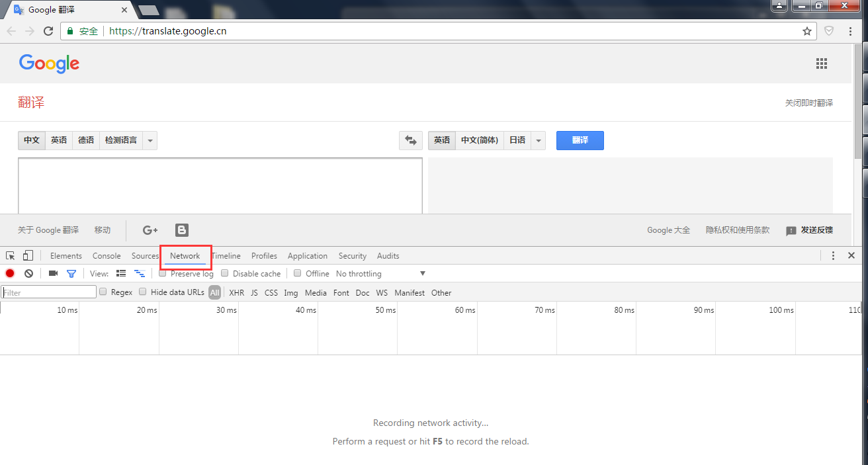Filter requests by WS type
The image size is (868, 465).
pyautogui.click(x=382, y=292)
